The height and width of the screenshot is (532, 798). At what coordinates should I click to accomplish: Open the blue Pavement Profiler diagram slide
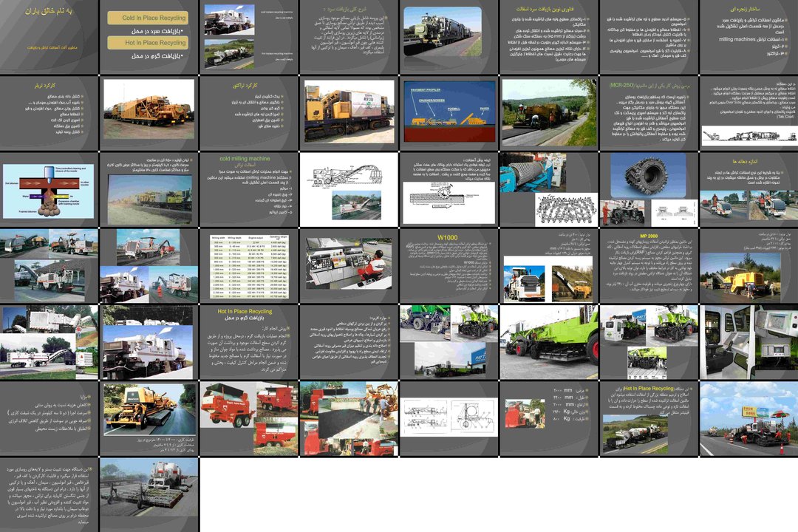[x=449, y=113]
